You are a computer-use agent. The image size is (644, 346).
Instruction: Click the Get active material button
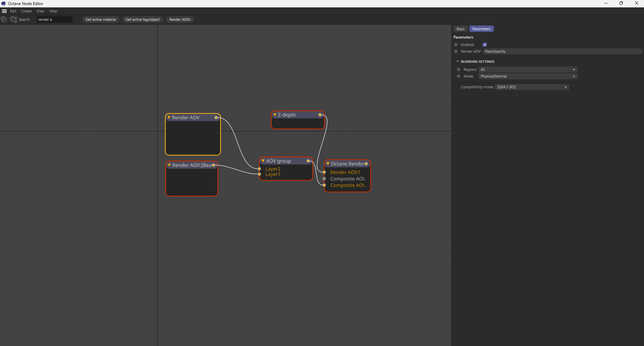(101, 19)
